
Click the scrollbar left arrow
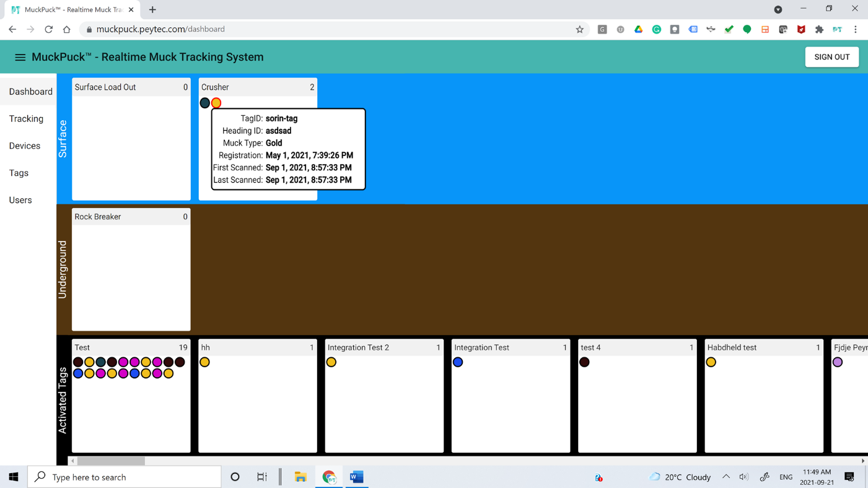(72, 461)
